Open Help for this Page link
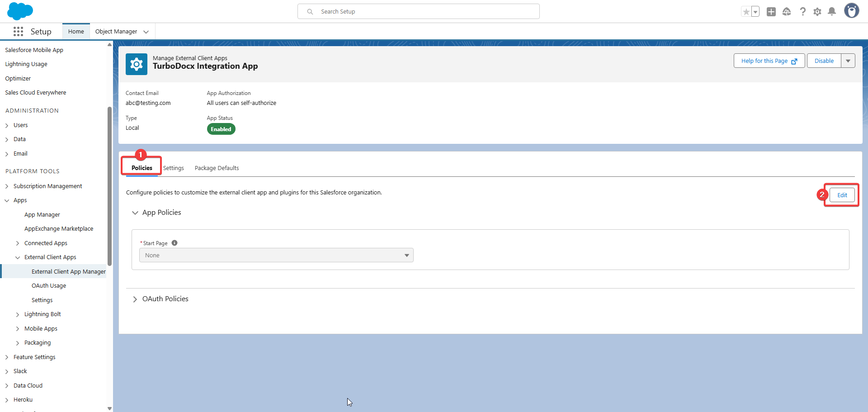868x412 pixels. (x=769, y=61)
